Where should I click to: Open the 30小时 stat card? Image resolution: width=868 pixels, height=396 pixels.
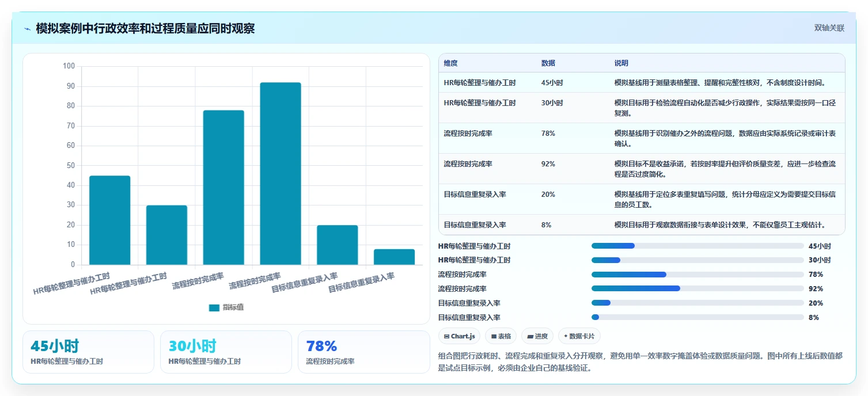tap(226, 352)
